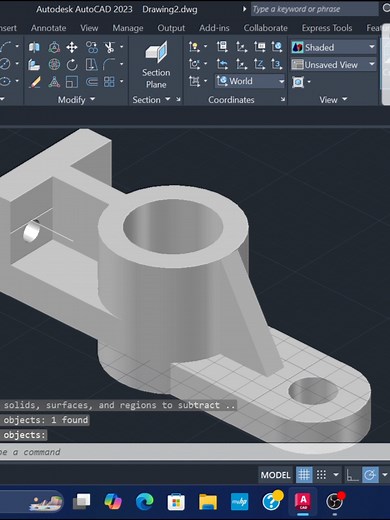The image size is (390, 520).
Task: Click the command line input field
Action: (x=195, y=452)
